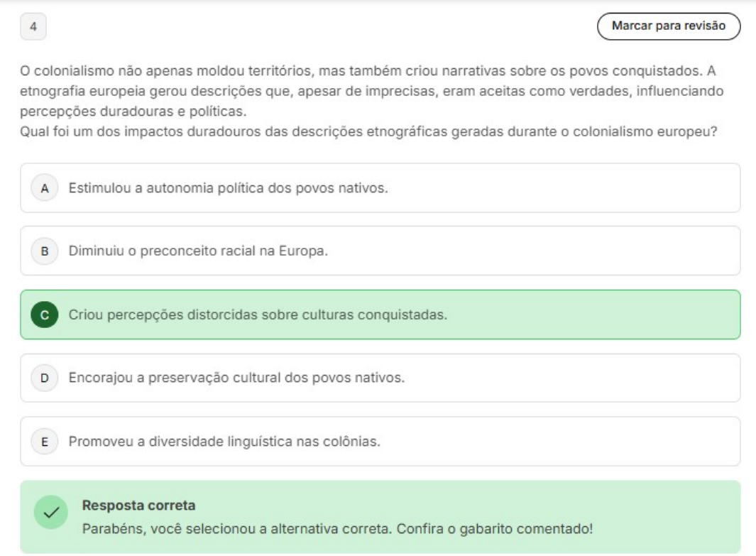Select the letter D option circle
756x556 pixels.
pyautogui.click(x=45, y=378)
